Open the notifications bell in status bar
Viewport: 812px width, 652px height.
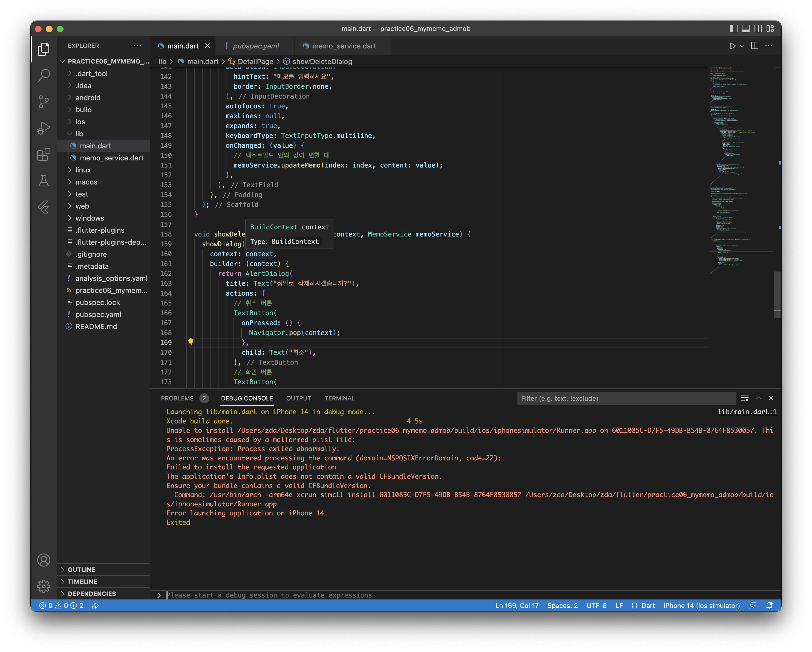click(770, 606)
